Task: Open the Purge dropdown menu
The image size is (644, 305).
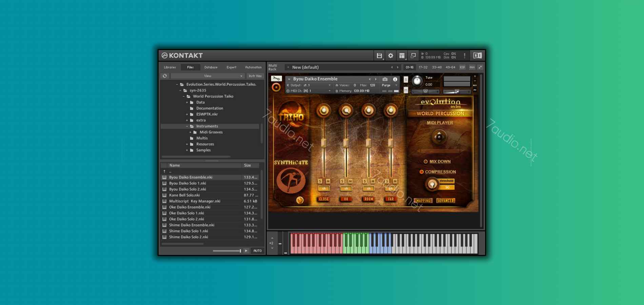Action: [x=389, y=85]
